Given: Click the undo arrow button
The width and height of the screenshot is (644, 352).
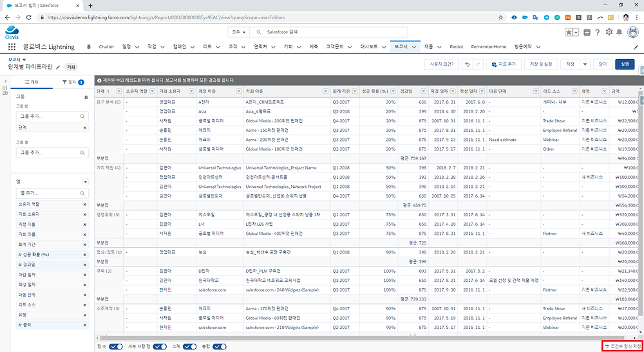Looking at the screenshot, I should pos(468,64).
